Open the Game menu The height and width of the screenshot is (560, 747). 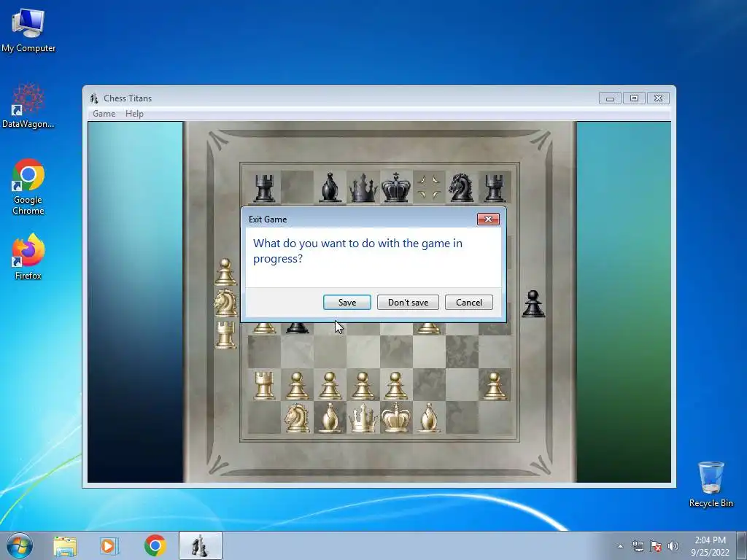click(104, 114)
